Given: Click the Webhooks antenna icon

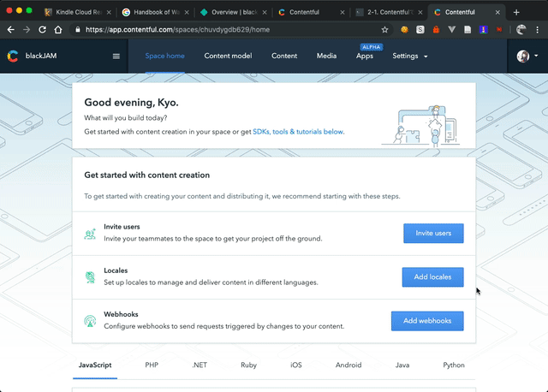Looking at the screenshot, I should click(x=90, y=321).
